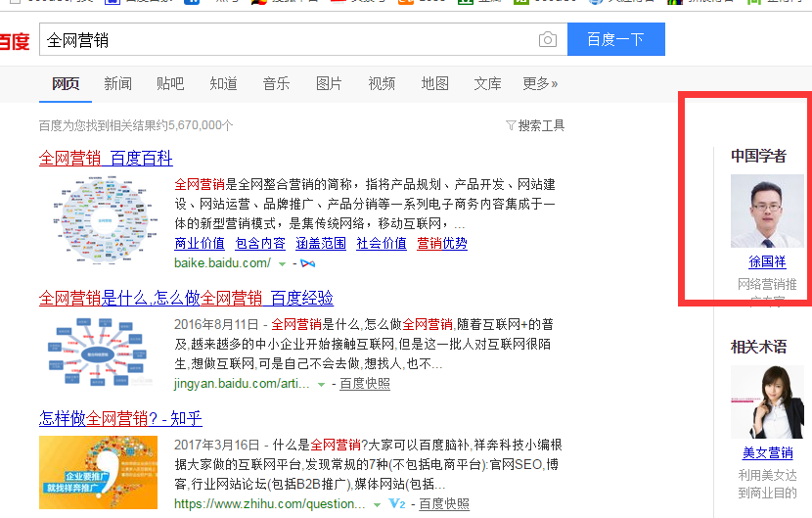Expand dropdown arrow beside jingyan.baidu.com

click(x=321, y=385)
